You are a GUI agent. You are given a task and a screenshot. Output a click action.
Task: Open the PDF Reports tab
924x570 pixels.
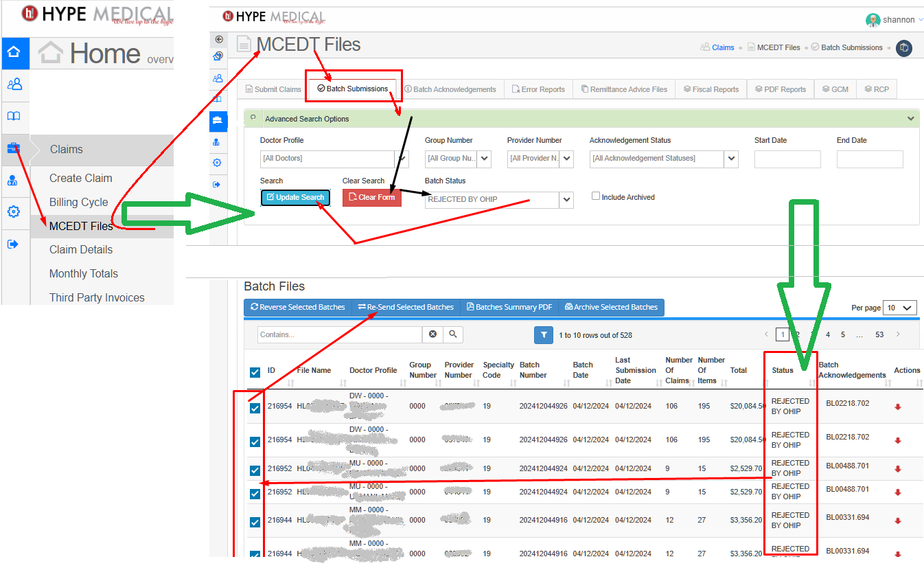click(x=780, y=89)
